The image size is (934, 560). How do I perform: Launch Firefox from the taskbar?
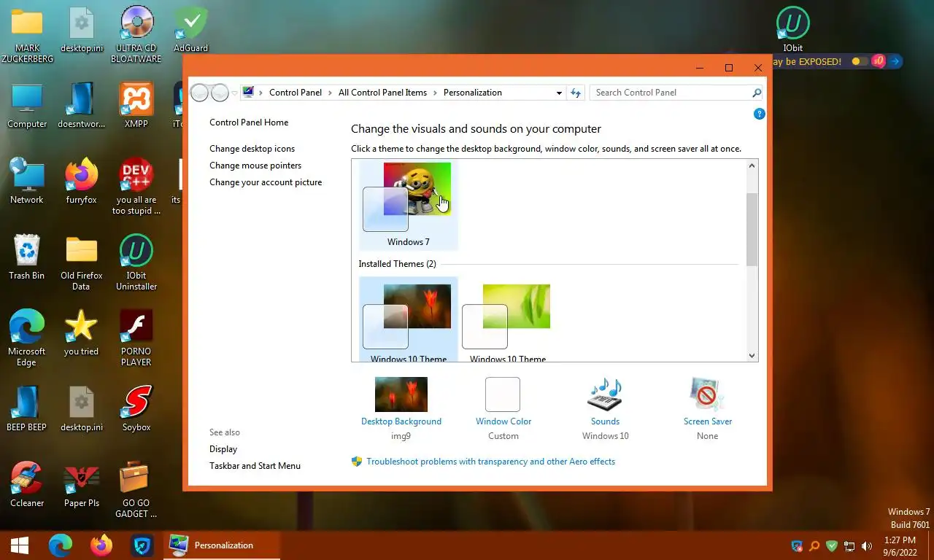tap(101, 545)
